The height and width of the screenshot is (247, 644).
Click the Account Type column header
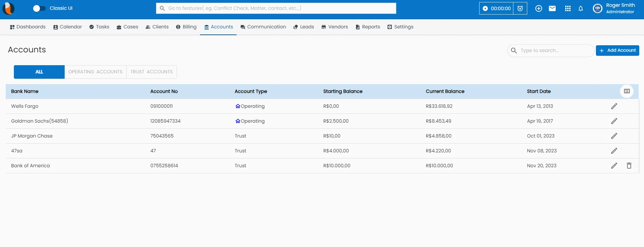(x=251, y=91)
